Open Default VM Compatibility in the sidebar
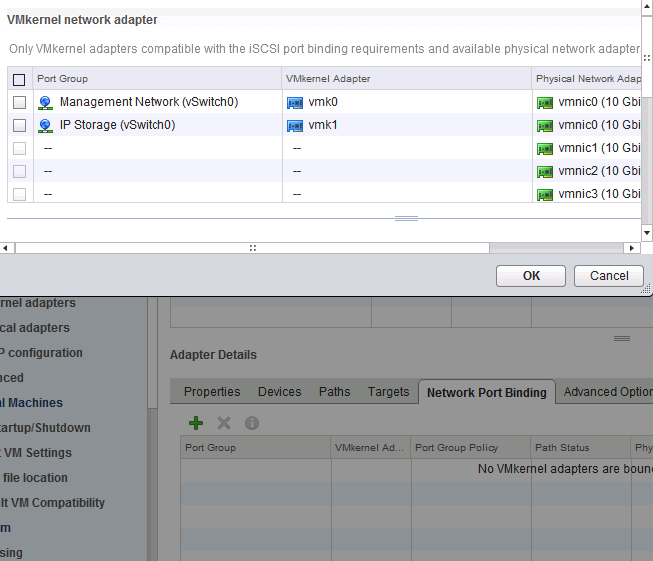The image size is (653, 561). tap(52, 503)
